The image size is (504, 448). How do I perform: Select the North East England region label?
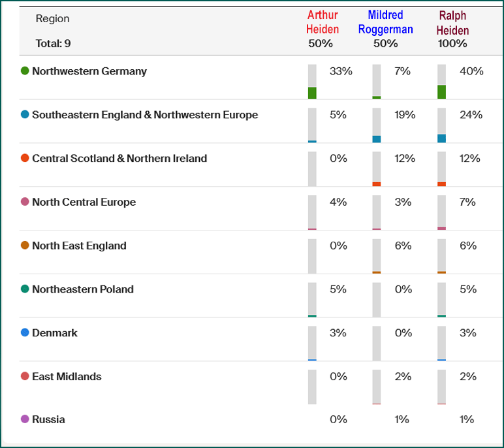pos(79,246)
